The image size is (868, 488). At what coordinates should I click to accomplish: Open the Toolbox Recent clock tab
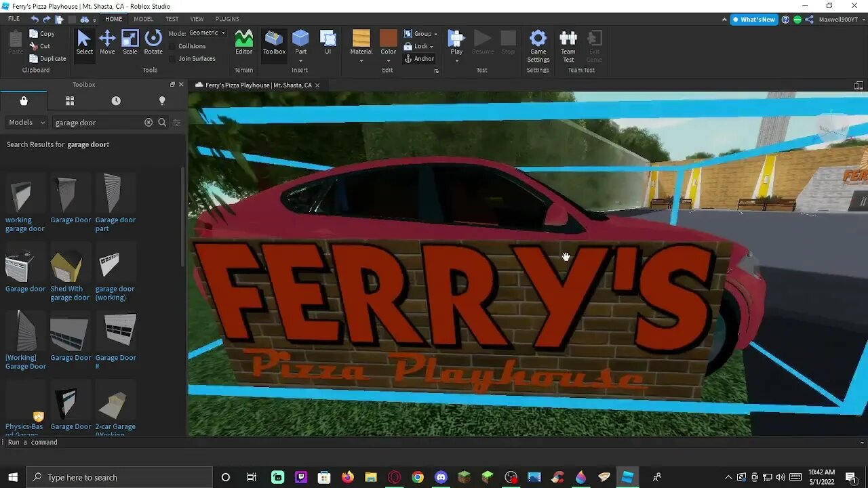[116, 101]
